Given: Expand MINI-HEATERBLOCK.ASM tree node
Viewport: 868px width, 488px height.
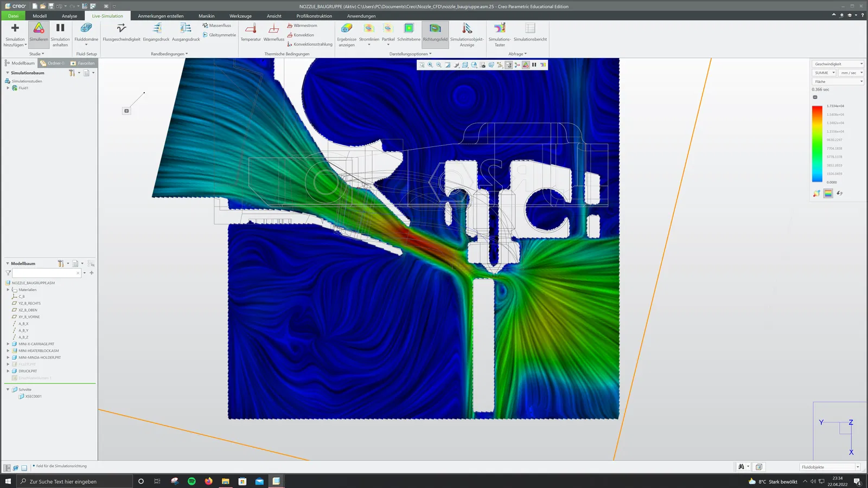Looking at the screenshot, I should coord(8,351).
